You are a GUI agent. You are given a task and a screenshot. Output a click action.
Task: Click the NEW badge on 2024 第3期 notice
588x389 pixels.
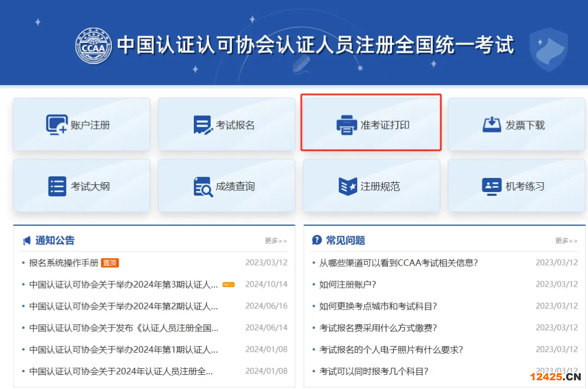[228, 285]
